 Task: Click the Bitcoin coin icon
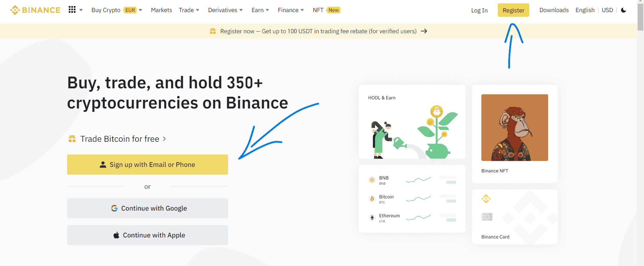pos(372,199)
